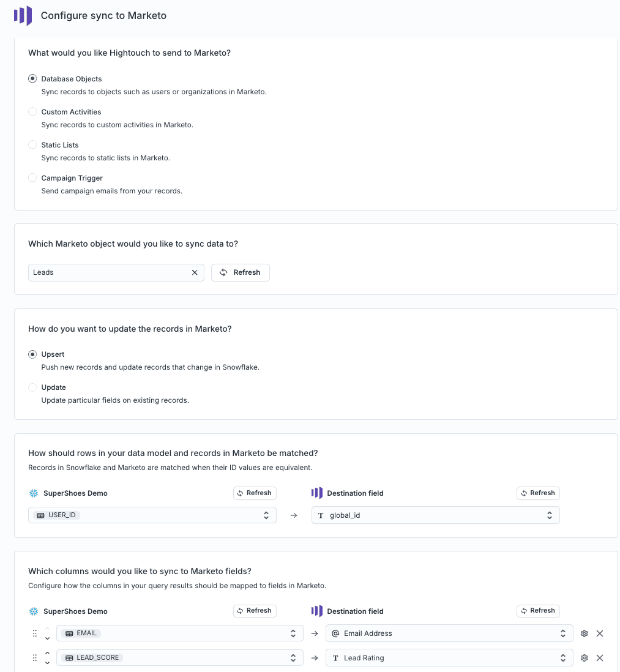Open the USER_ID column dropdown

point(152,515)
